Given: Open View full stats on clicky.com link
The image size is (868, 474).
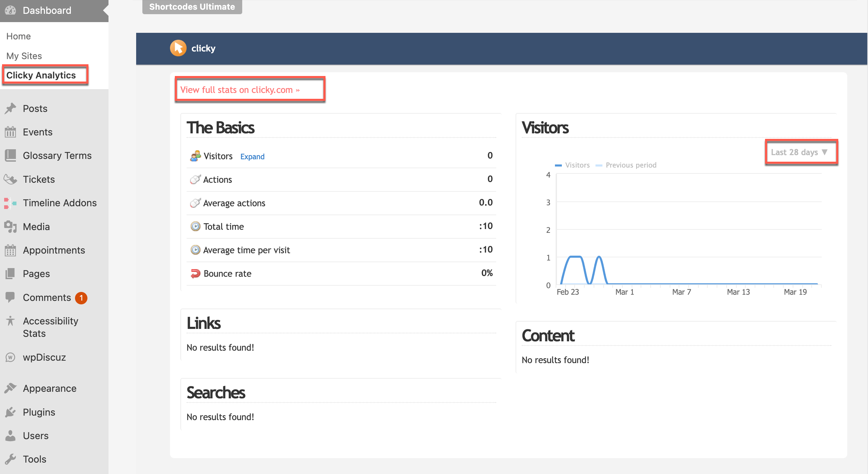Looking at the screenshot, I should pyautogui.click(x=240, y=90).
